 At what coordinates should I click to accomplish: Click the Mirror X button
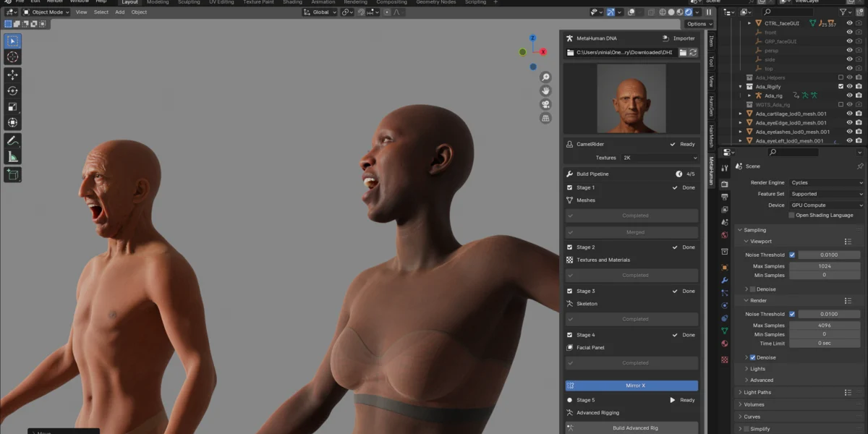tap(631, 386)
